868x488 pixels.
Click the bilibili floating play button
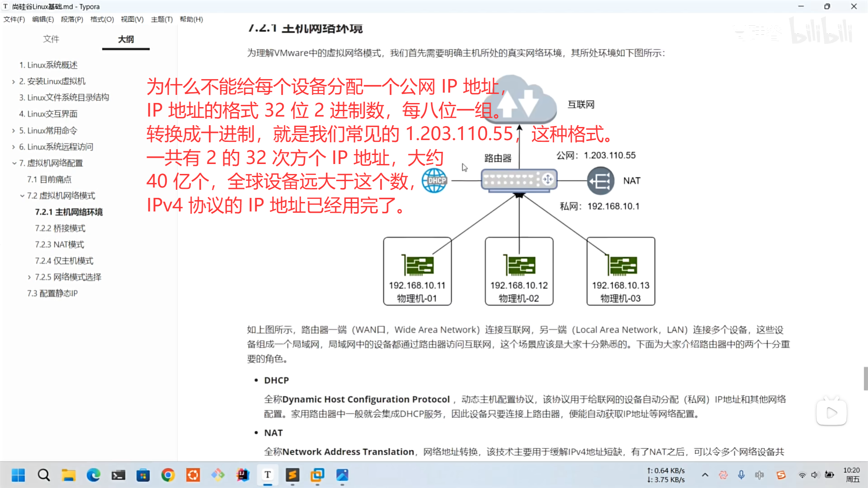(x=831, y=413)
